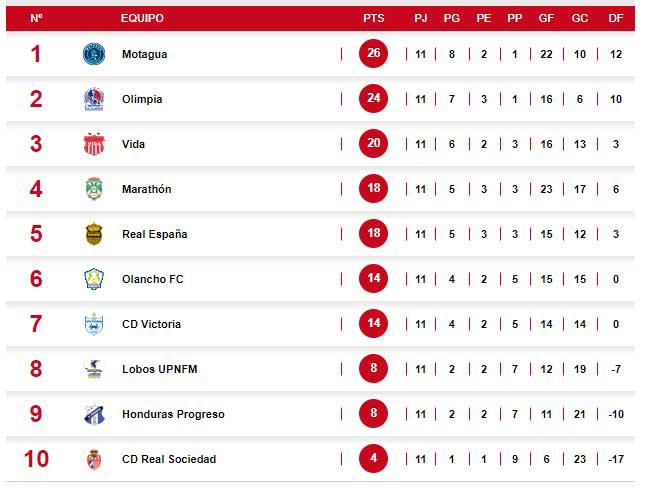Select the Vida club logo
The width and height of the screenshot is (645, 488).
click(94, 144)
